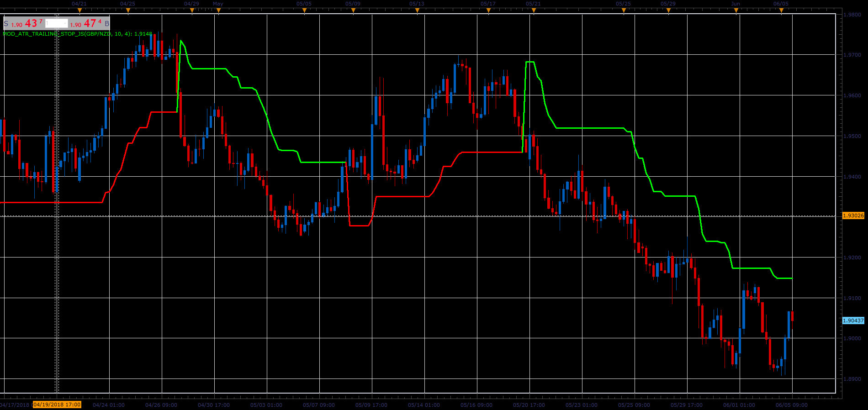Click the 04/24 01:00 time axis label
This screenshot has height=410, width=868.
[x=109, y=405]
